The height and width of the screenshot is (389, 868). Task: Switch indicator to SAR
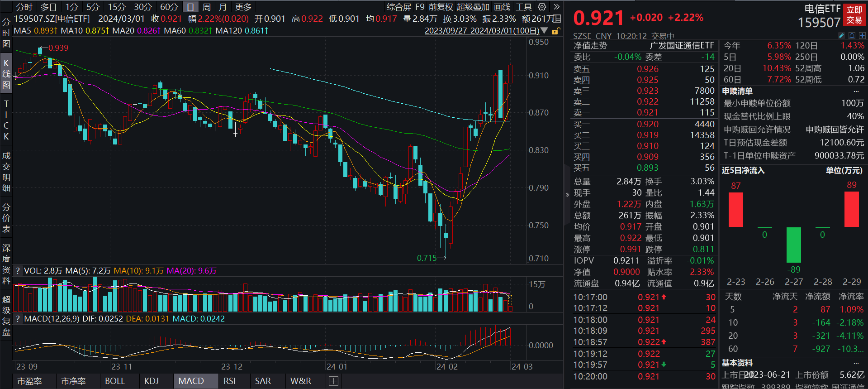point(263,381)
